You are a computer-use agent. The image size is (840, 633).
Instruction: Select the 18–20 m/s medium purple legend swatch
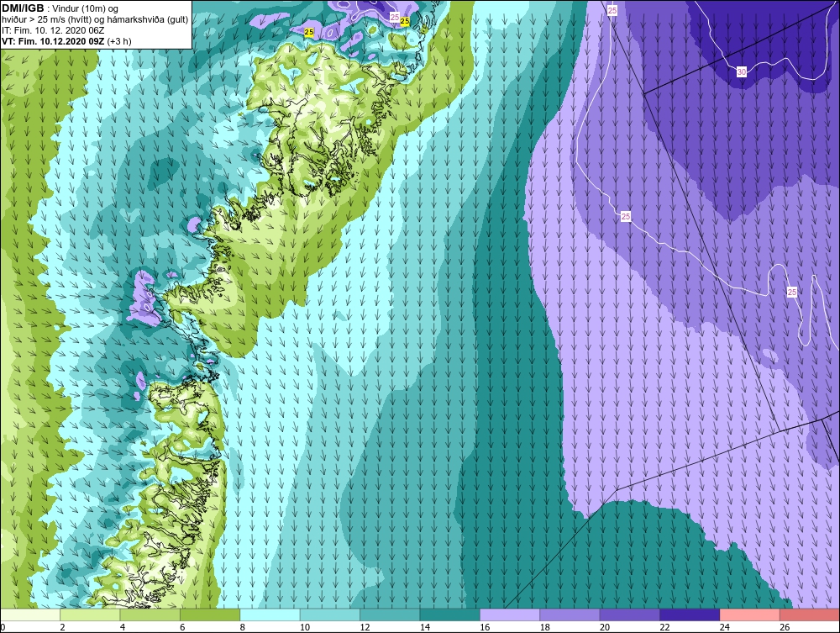pyautogui.click(x=570, y=615)
